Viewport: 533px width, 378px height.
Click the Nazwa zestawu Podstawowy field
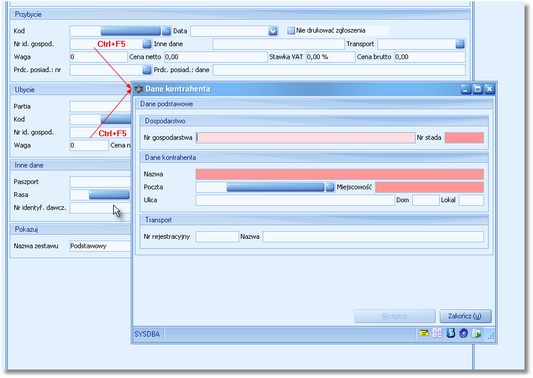(x=100, y=246)
